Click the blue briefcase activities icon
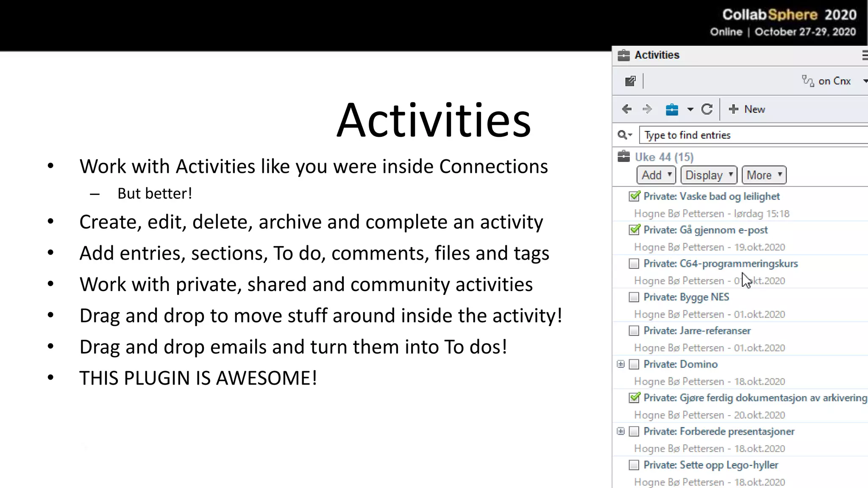This screenshot has width=868, height=488. [672, 110]
